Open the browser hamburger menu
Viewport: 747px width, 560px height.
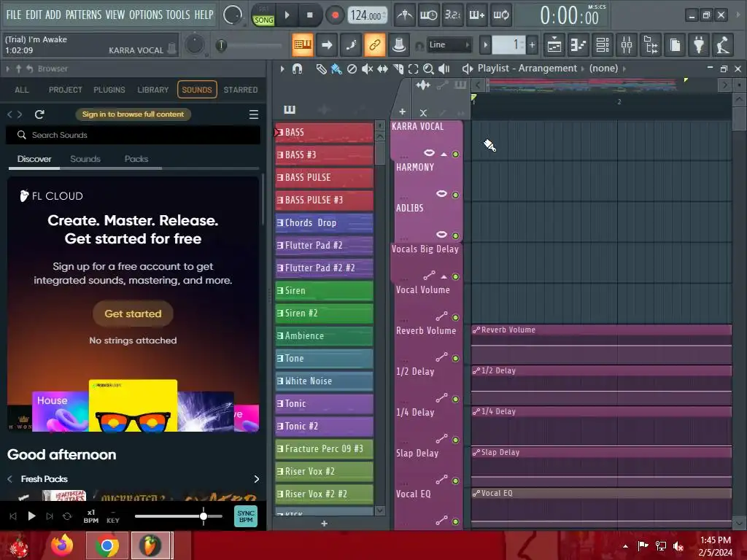(254, 114)
